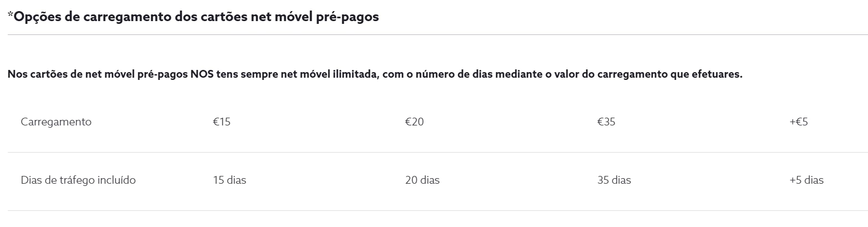The width and height of the screenshot is (868, 227).
Task: Click the asterisk before the heading
Action: tap(10, 14)
